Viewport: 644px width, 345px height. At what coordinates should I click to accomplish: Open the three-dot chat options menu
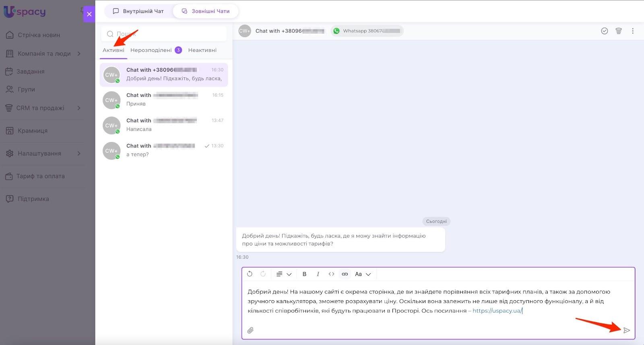tap(633, 31)
